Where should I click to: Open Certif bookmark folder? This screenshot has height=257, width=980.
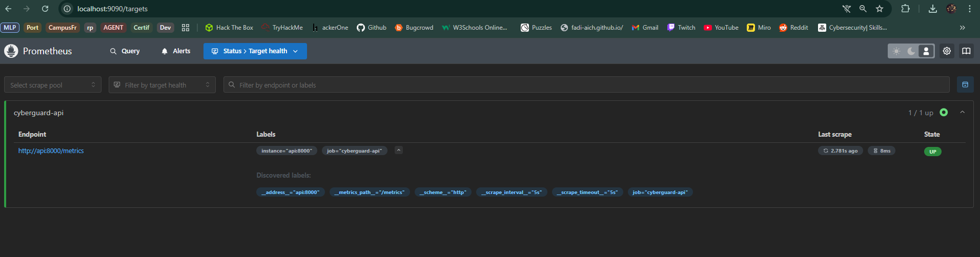141,28
